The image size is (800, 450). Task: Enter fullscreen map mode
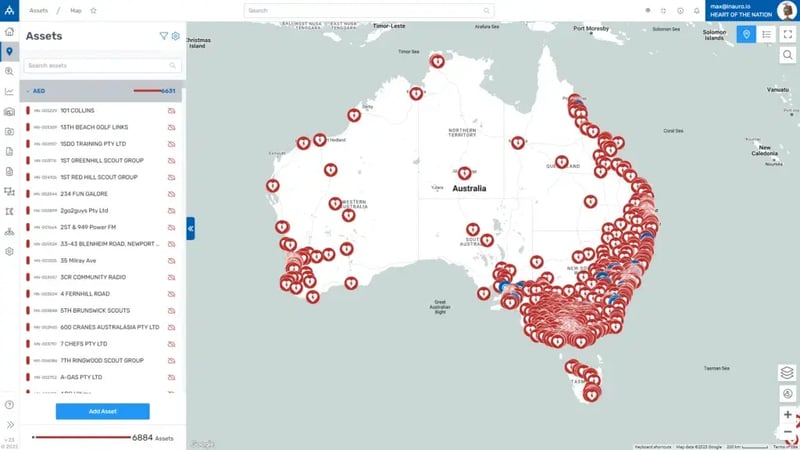tap(788, 34)
